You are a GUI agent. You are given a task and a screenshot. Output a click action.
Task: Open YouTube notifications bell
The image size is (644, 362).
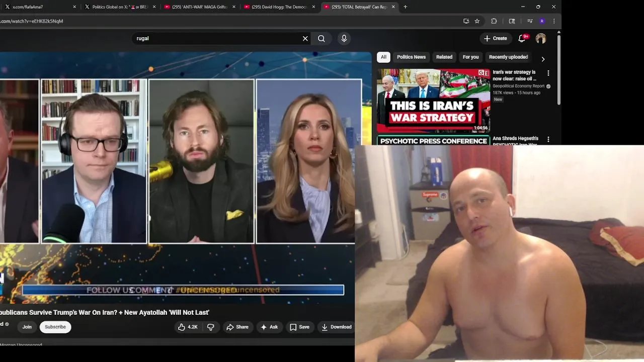click(522, 38)
